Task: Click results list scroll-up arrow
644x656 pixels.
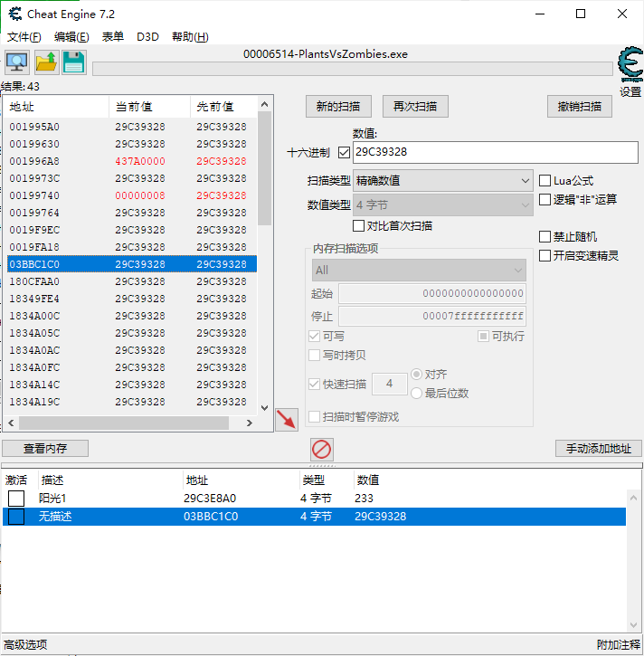Action: coord(265,104)
